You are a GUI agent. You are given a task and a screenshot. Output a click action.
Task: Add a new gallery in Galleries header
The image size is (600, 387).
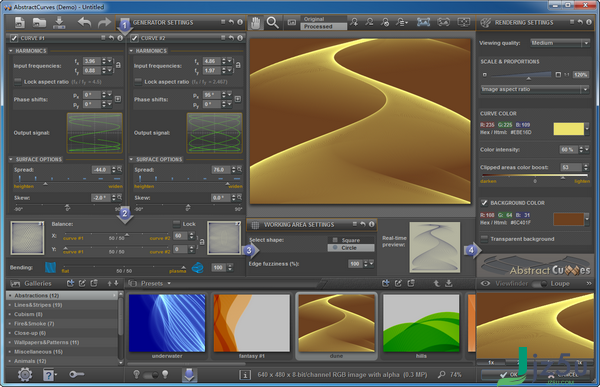70,283
